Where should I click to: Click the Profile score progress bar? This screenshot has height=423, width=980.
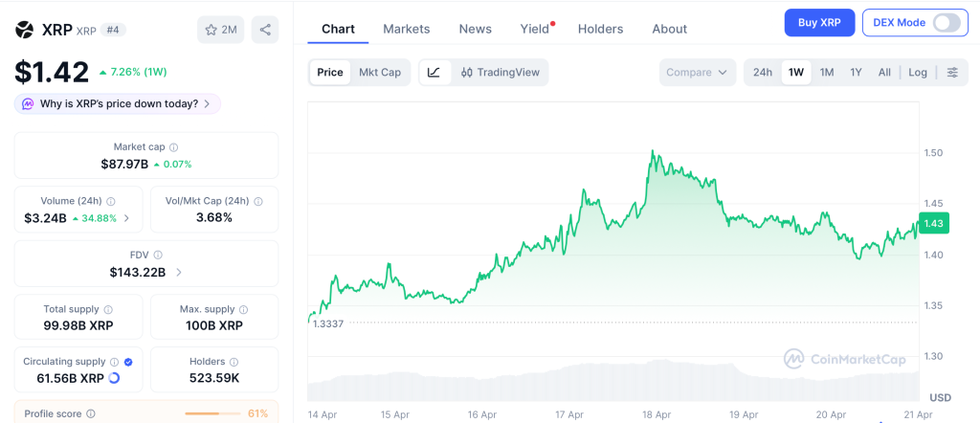212,413
